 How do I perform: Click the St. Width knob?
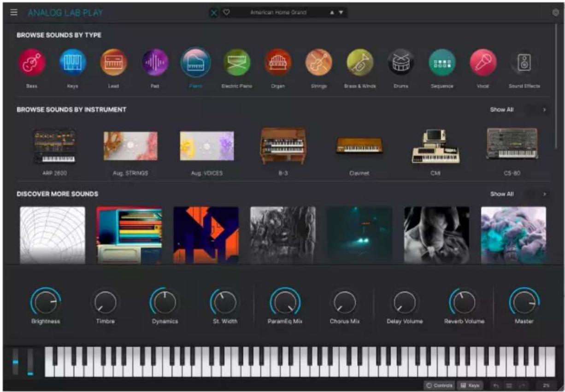point(225,303)
